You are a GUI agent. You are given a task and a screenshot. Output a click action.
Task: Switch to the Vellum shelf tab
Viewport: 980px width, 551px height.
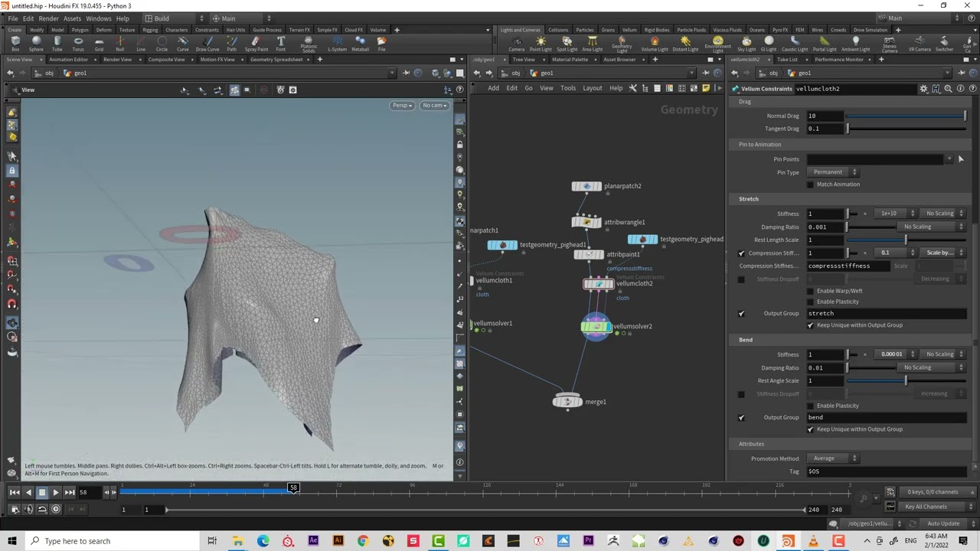629,30
